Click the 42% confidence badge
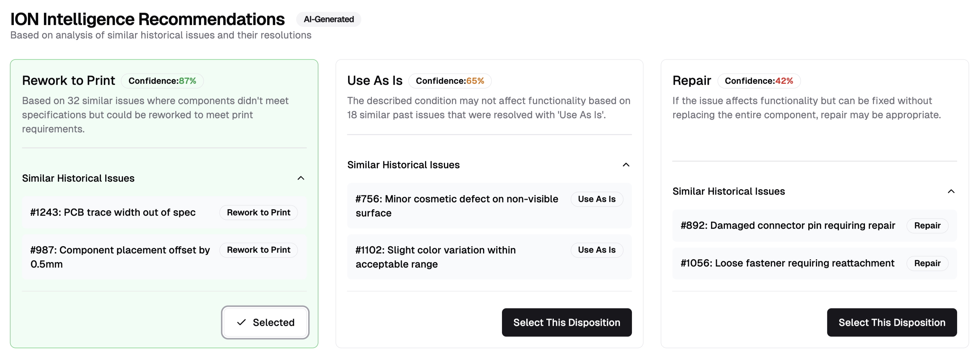 click(759, 80)
